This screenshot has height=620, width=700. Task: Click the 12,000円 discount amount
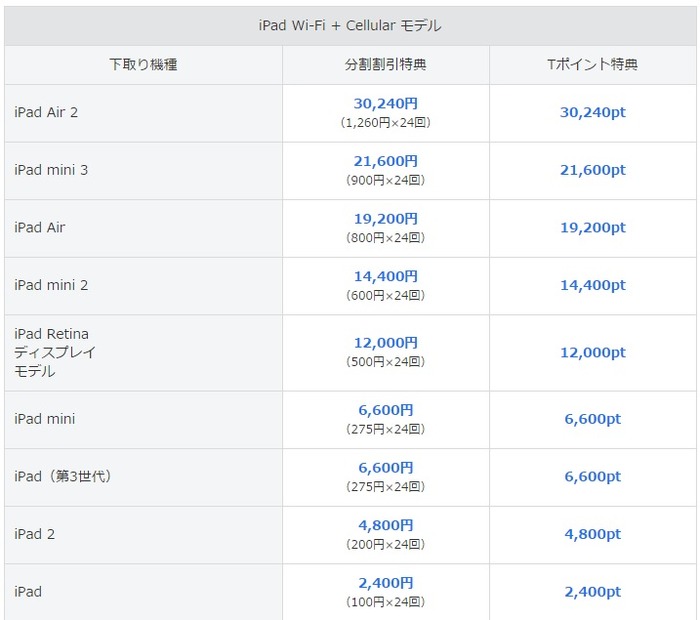386,343
